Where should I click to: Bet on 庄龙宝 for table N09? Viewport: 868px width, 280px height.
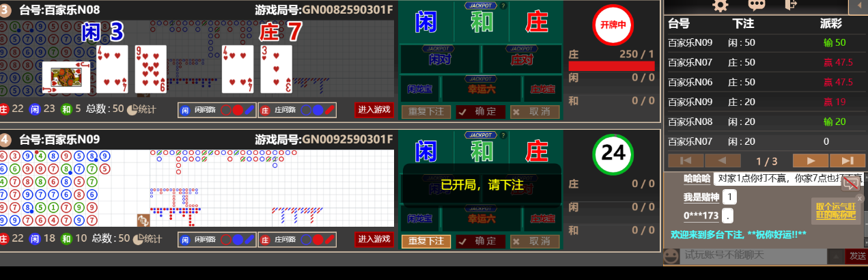coord(542,219)
